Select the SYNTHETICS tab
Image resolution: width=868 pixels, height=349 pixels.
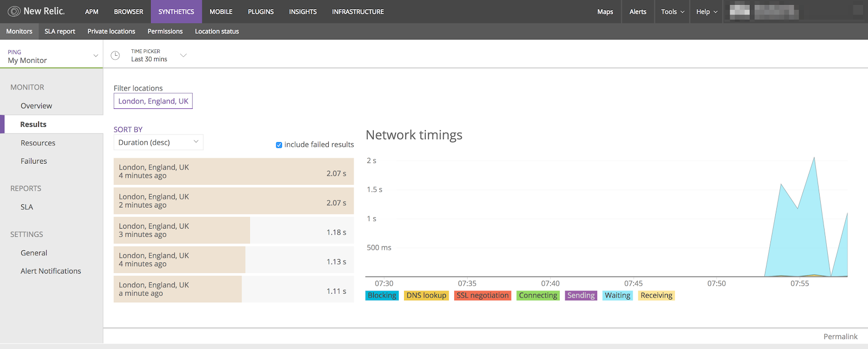pos(176,11)
